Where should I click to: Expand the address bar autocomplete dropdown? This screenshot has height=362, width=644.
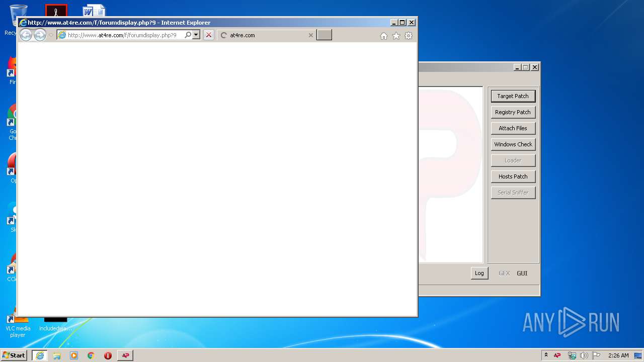pyautogui.click(x=196, y=35)
